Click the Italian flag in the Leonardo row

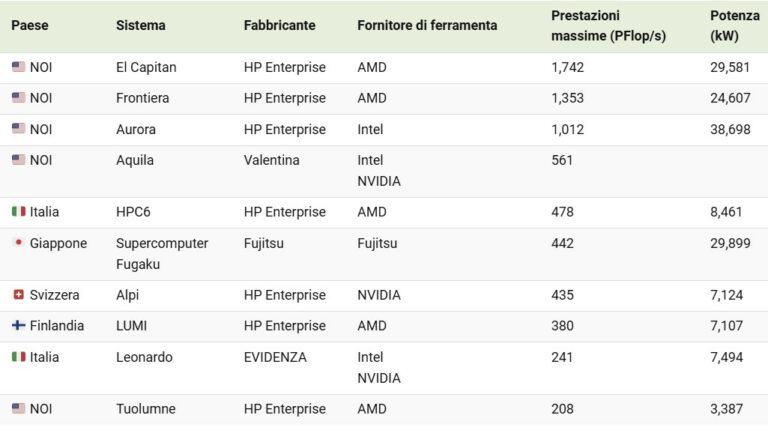19,357
